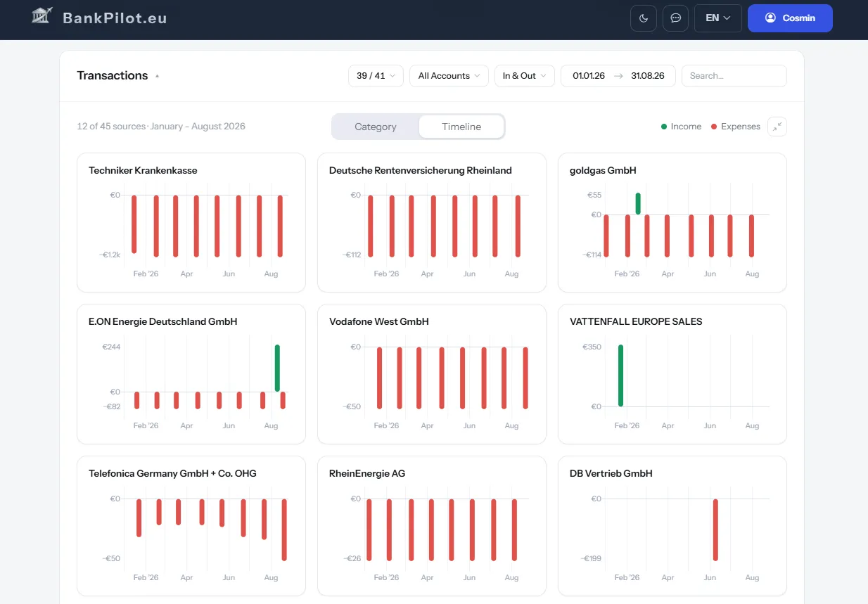Image resolution: width=868 pixels, height=604 pixels.
Task: Click the single red bar in DB Vertrieb chart
Action: 715,529
